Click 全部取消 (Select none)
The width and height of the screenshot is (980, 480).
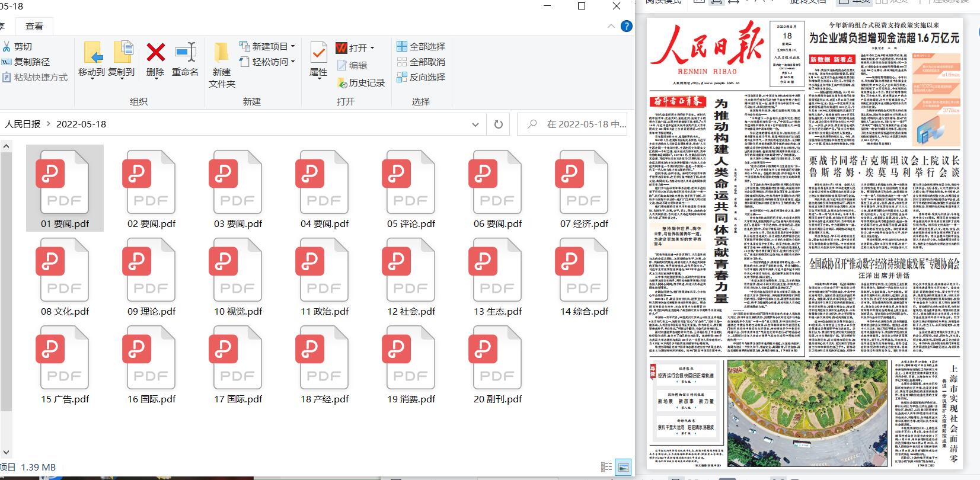tap(421, 62)
